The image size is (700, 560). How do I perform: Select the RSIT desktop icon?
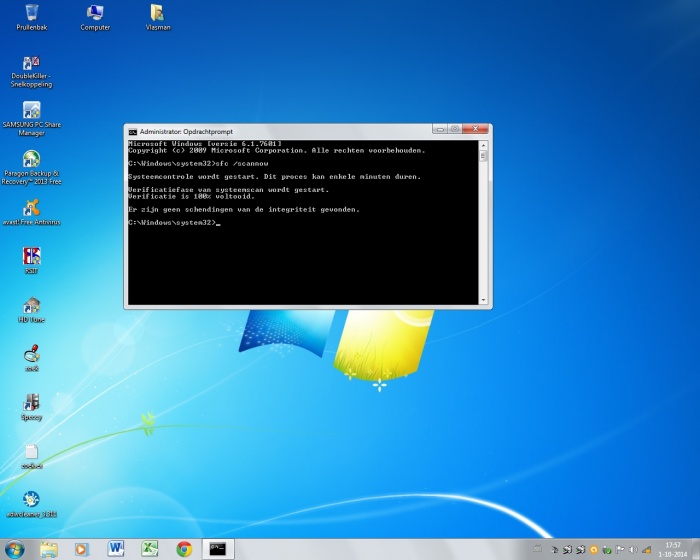31,260
